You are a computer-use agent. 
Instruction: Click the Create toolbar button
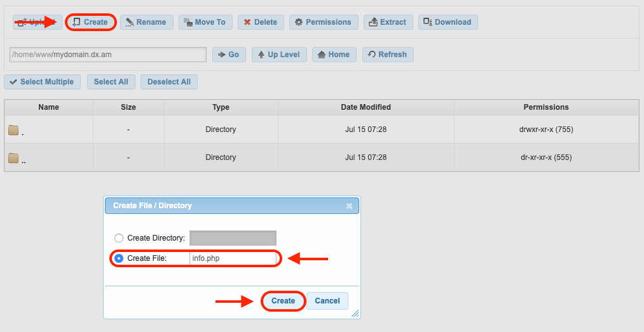tap(90, 22)
